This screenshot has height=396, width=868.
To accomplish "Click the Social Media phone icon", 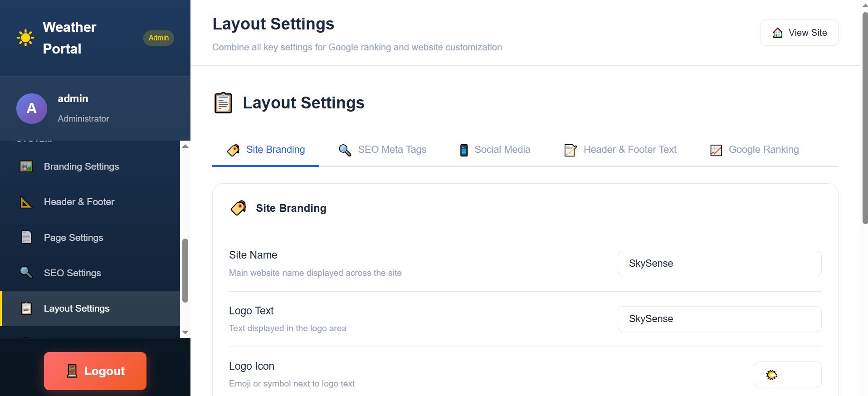I will 463,150.
